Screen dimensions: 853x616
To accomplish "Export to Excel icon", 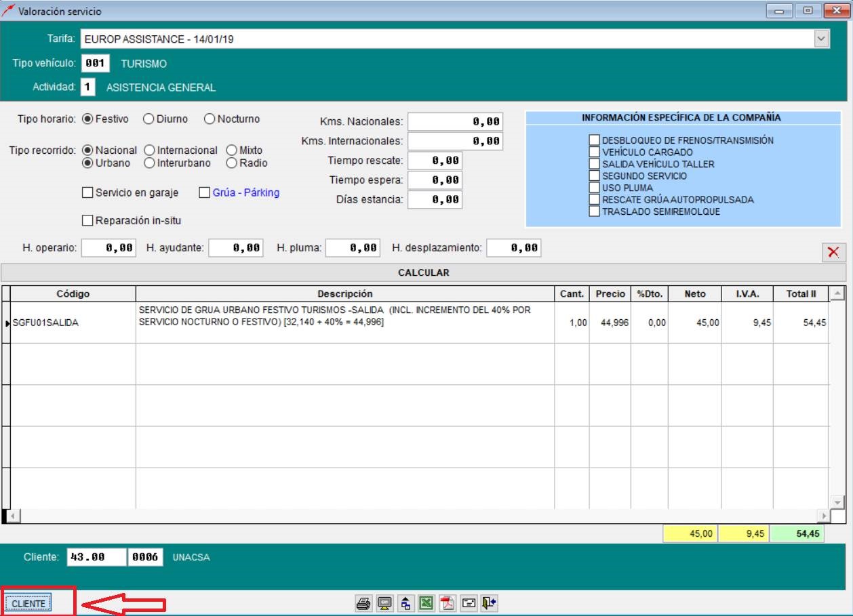I will coord(426,603).
